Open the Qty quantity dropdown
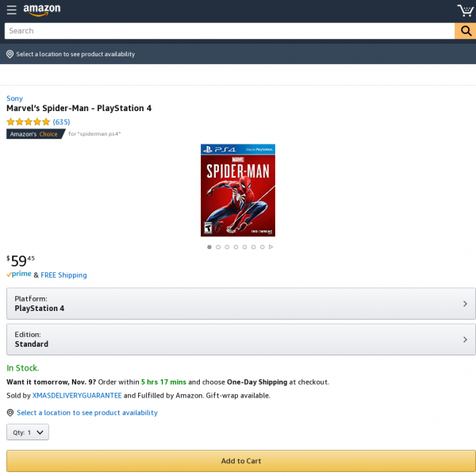476x476 pixels. [x=28, y=432]
